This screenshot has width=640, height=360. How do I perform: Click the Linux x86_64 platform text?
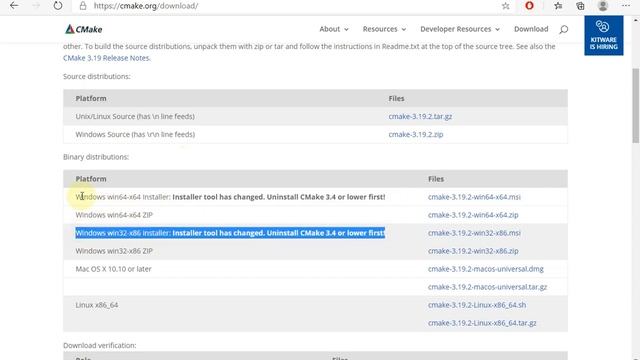97,305
